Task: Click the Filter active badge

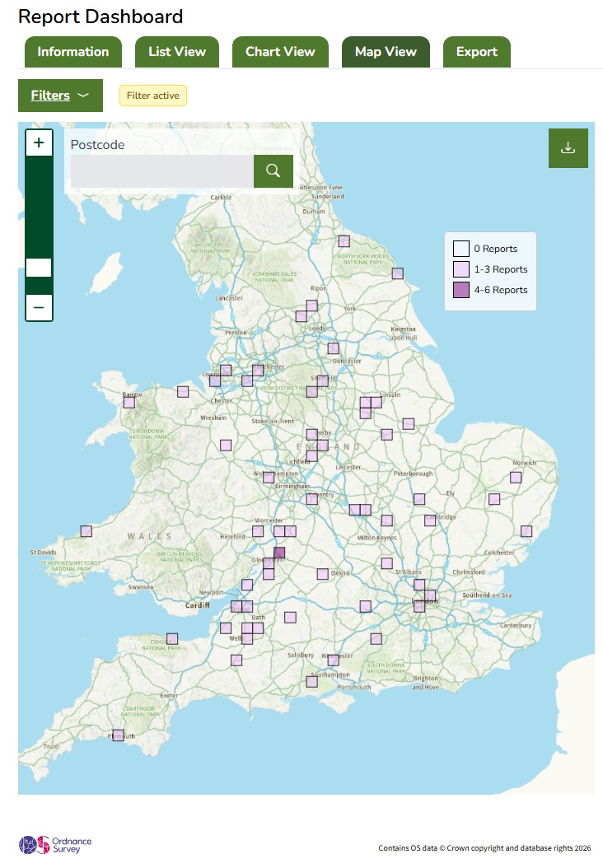Action: tap(153, 96)
